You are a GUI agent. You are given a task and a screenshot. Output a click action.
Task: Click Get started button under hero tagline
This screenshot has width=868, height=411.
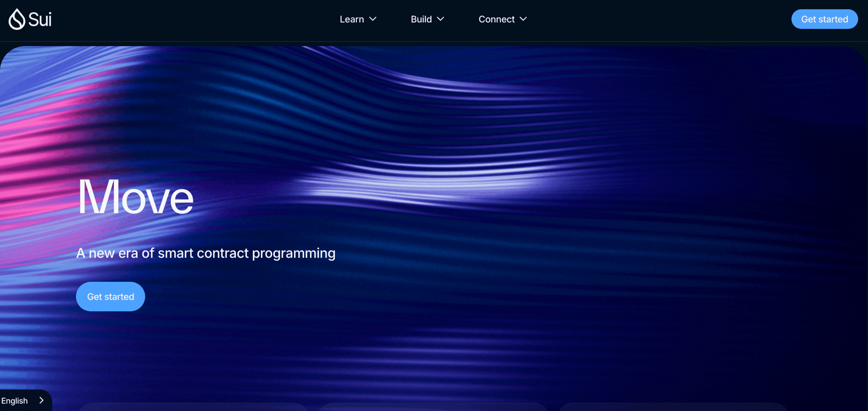coord(111,296)
